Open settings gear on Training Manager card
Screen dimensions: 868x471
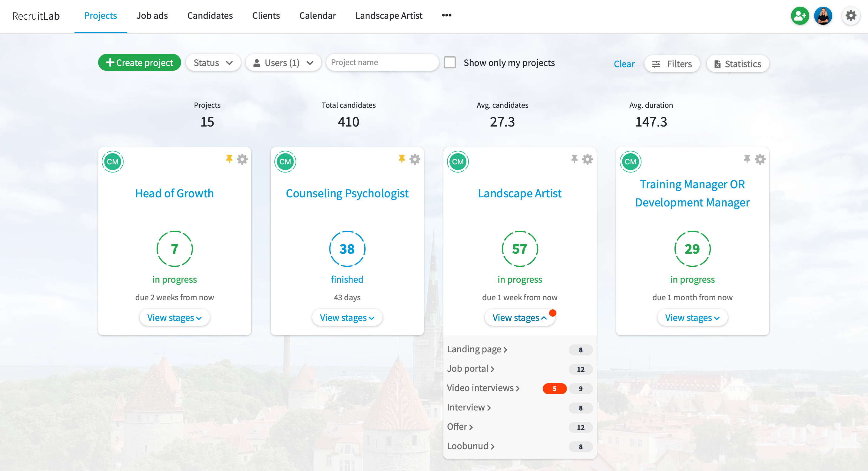point(760,159)
